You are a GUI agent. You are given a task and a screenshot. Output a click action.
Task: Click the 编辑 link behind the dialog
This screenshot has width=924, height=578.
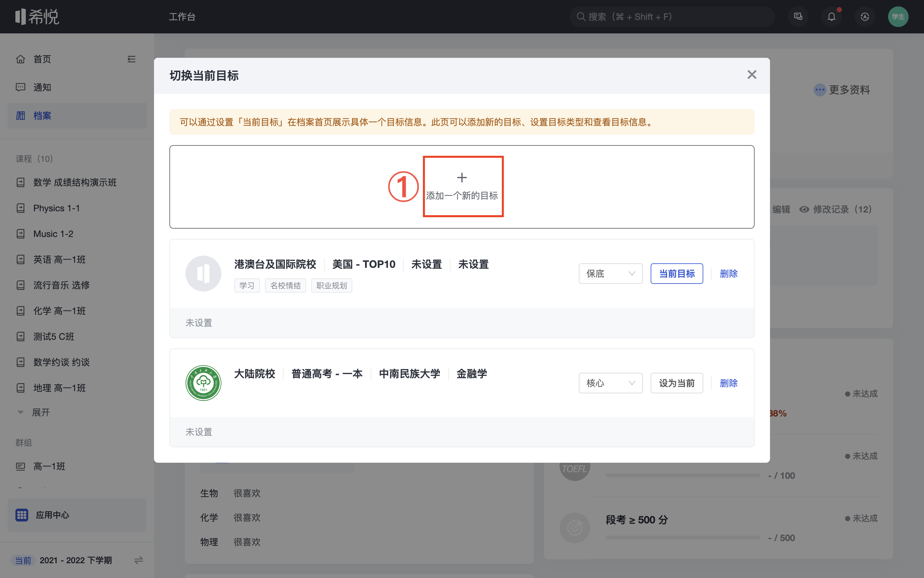point(781,209)
